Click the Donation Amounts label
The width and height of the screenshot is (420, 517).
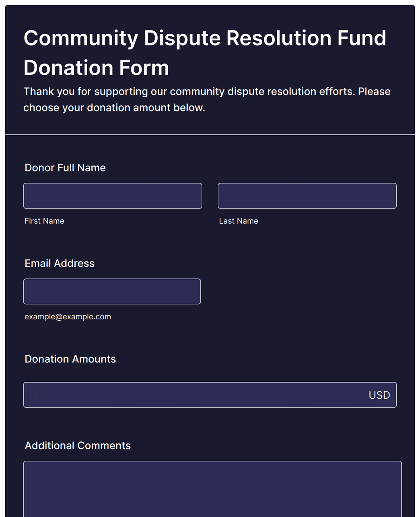click(70, 359)
